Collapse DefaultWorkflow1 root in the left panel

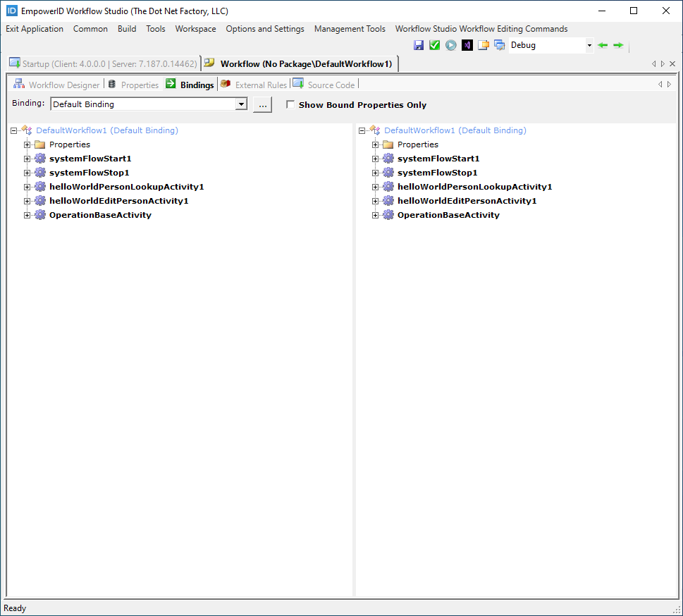pyautogui.click(x=12, y=130)
